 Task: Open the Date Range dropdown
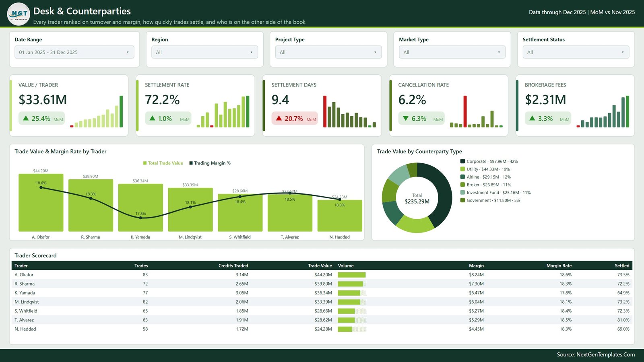point(74,52)
